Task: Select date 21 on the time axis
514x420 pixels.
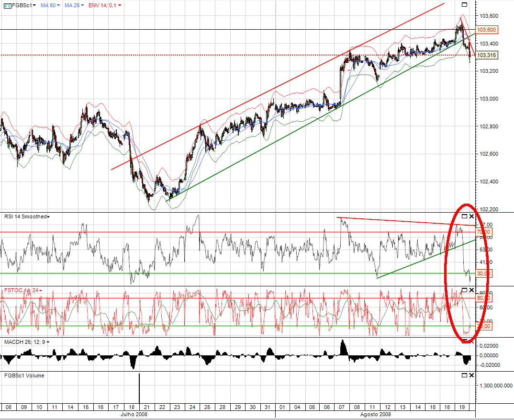Action: tap(146, 407)
